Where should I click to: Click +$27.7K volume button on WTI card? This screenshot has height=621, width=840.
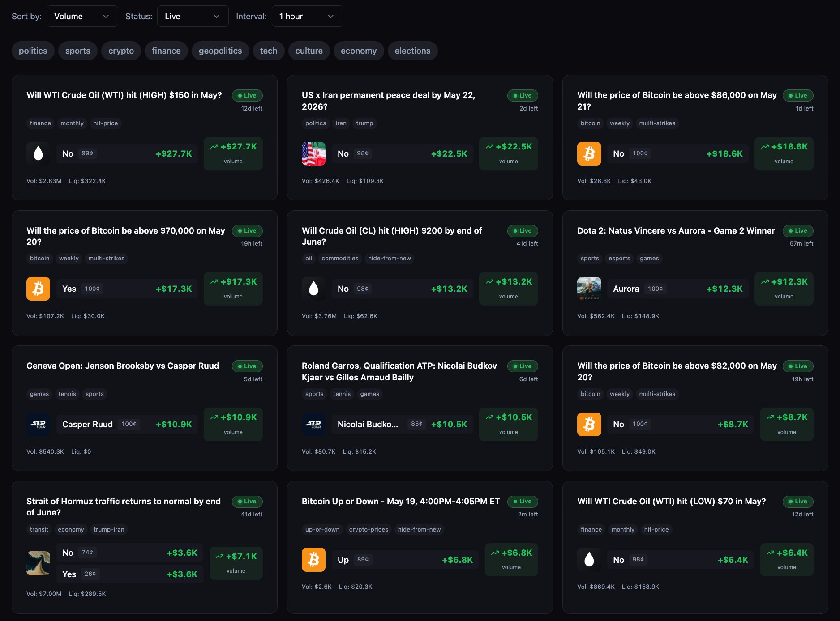point(233,153)
